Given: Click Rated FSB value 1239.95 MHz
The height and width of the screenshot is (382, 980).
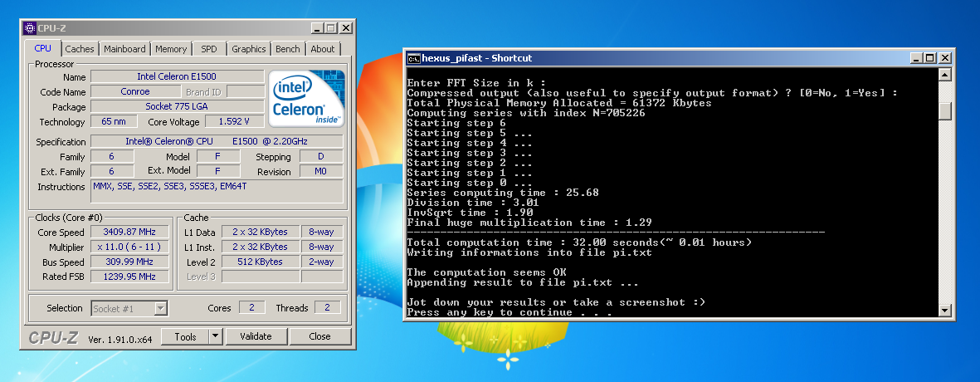Looking at the screenshot, I should click(x=130, y=277).
